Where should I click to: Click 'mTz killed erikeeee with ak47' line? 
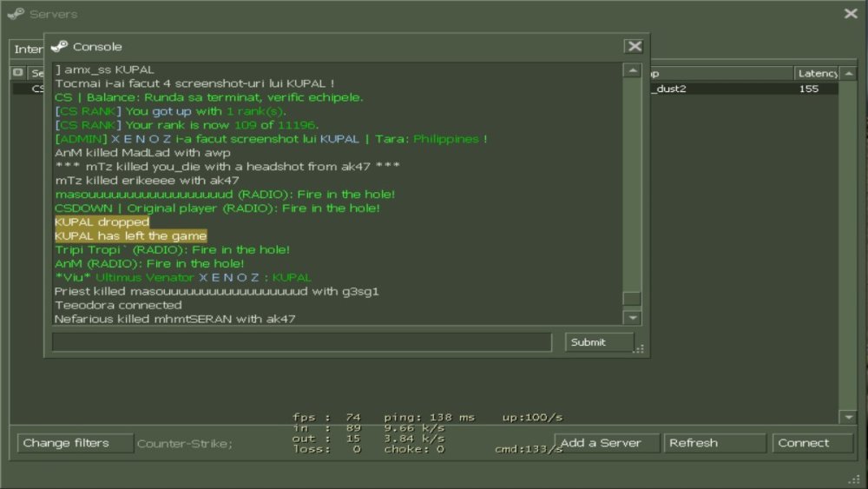point(147,181)
